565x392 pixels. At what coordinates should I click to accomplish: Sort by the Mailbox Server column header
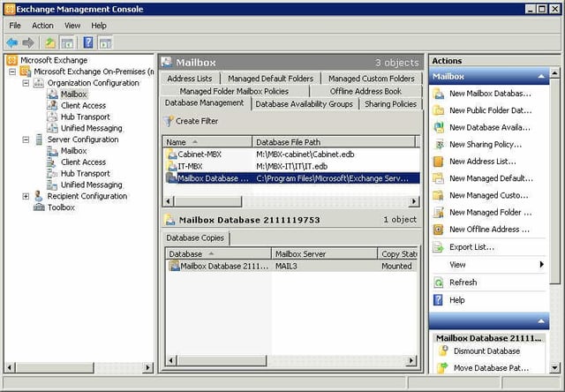pyautogui.click(x=324, y=254)
